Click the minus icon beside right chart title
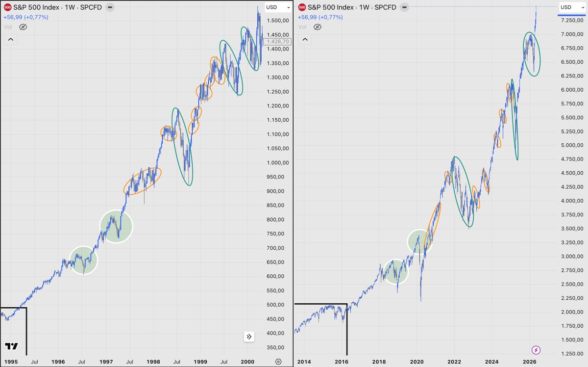Image resolution: width=588 pixels, height=367 pixels. tap(404, 7)
